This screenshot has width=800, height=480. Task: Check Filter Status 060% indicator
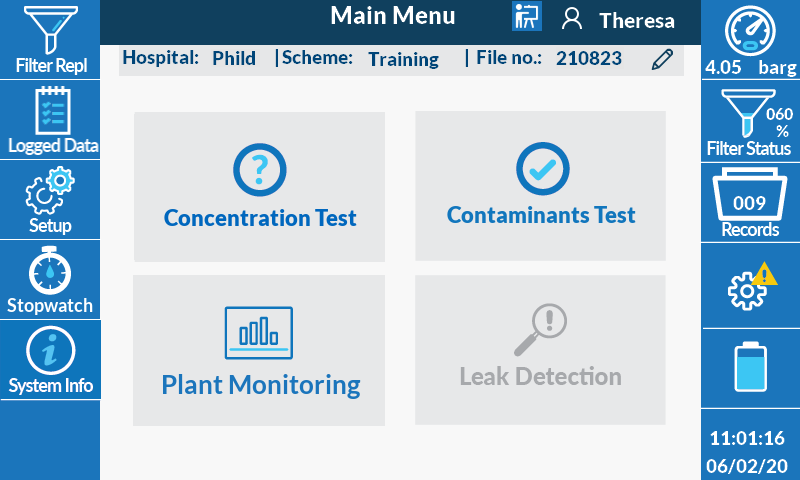(x=750, y=122)
